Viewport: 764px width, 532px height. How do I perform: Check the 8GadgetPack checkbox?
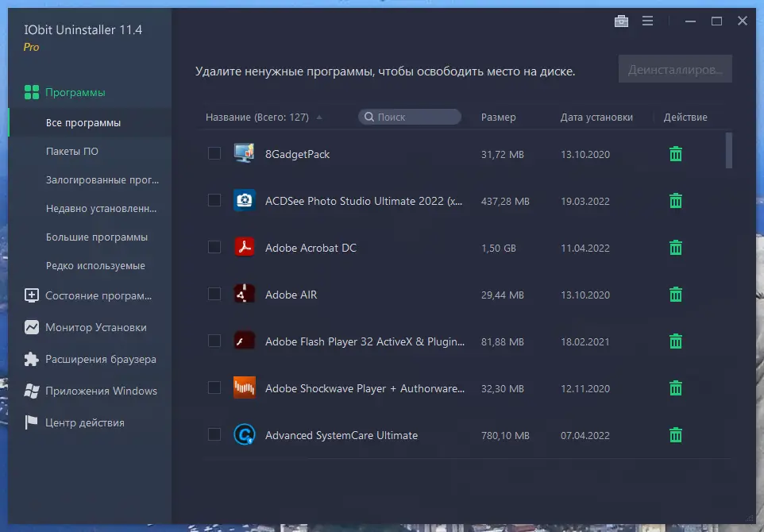[x=214, y=153]
